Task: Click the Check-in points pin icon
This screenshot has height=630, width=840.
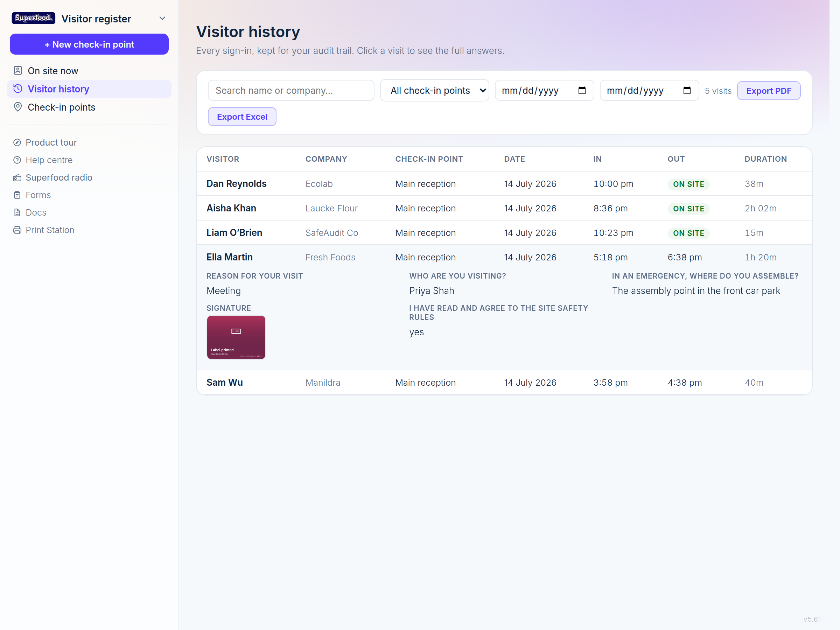Action: tap(18, 107)
